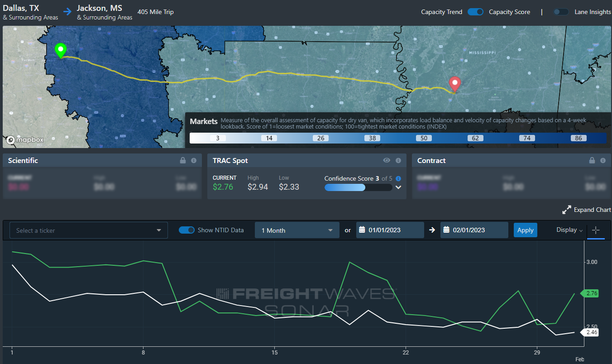
Task: Click the Contract panel title
Action: (x=431, y=161)
